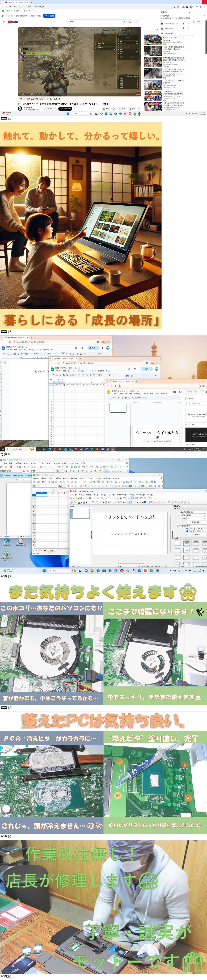This screenshot has height=980, width=207.
Task: Open the YouTube hamburger guide menu
Action: 4,22
